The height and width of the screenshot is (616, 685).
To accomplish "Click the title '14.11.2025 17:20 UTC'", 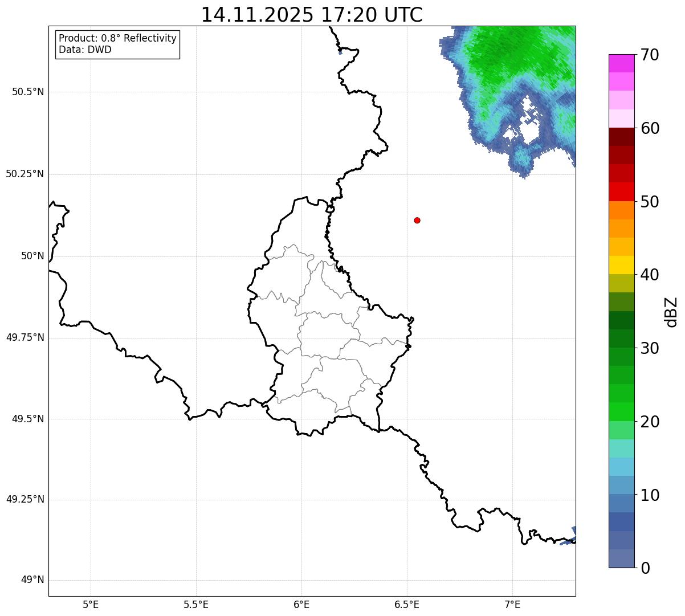I will click(312, 15).
